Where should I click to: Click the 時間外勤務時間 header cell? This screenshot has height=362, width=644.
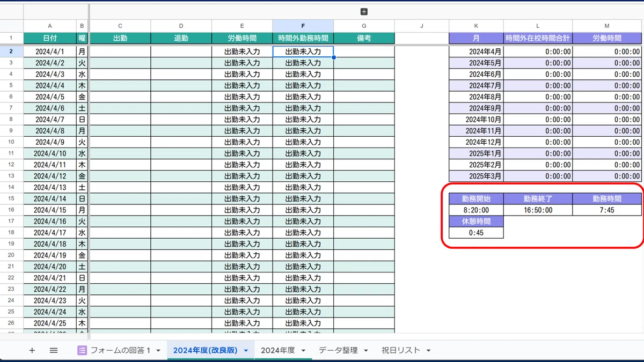tap(303, 39)
